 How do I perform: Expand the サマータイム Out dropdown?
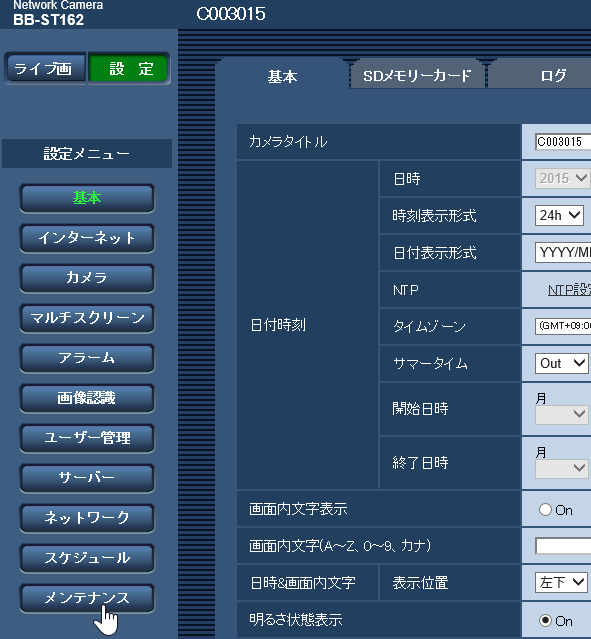pos(561,363)
